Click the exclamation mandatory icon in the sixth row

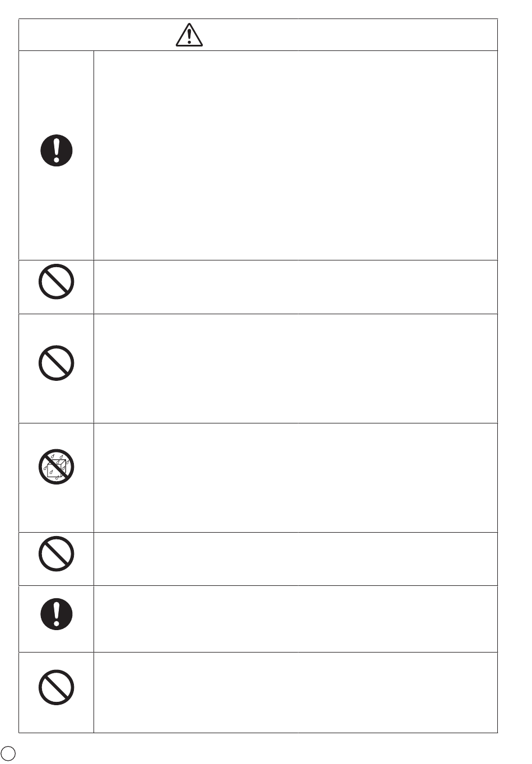pyautogui.click(x=57, y=614)
